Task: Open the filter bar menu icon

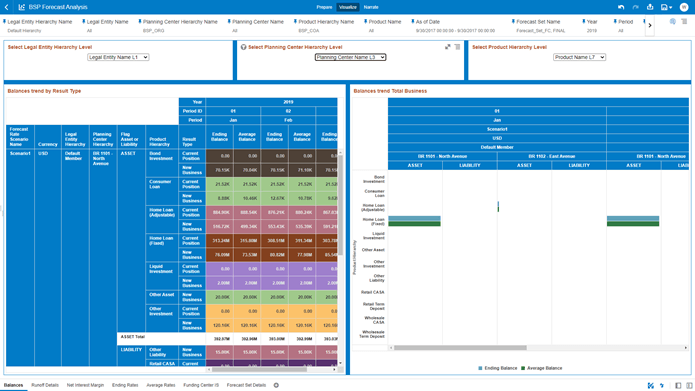Action: click(684, 21)
